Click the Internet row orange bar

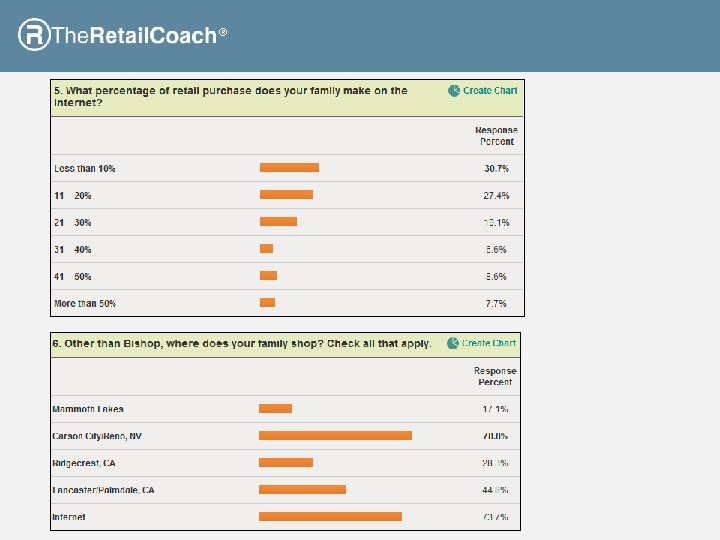point(330,517)
